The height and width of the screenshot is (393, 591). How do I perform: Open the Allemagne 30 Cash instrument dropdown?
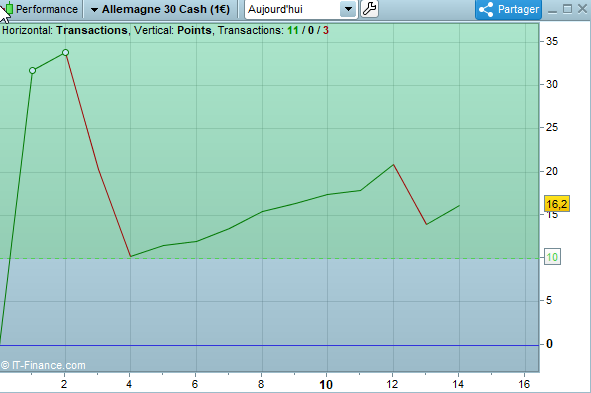coord(161,9)
